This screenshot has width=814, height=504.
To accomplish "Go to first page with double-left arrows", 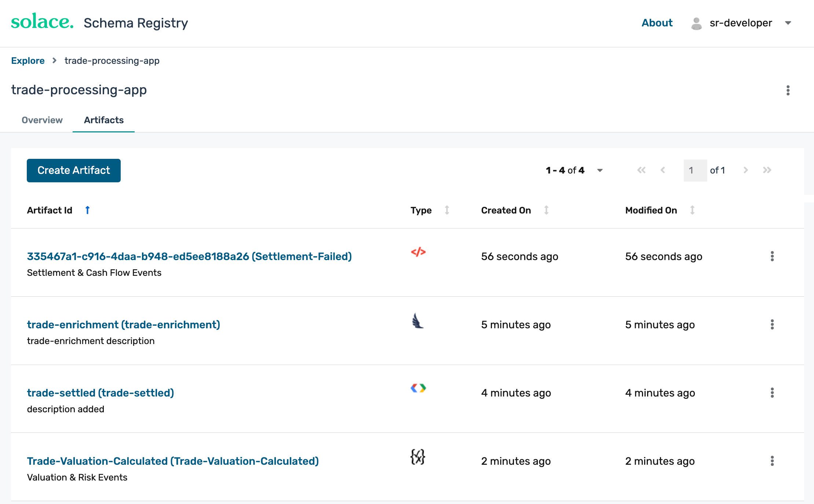I will coord(641,170).
